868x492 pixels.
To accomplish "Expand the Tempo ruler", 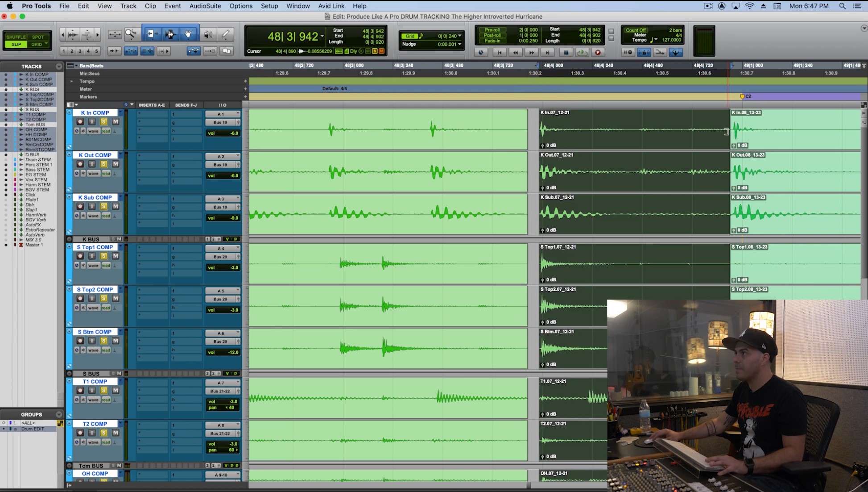I will point(72,81).
